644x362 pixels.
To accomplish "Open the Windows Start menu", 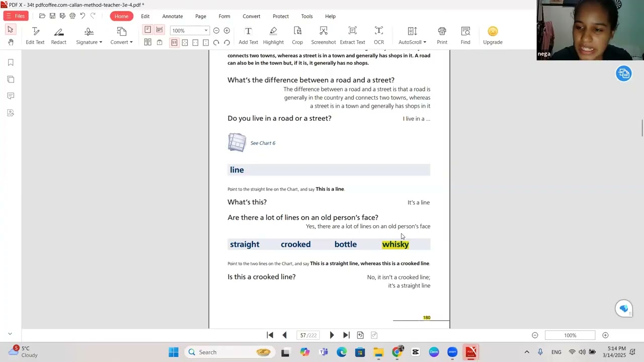I will pyautogui.click(x=174, y=352).
